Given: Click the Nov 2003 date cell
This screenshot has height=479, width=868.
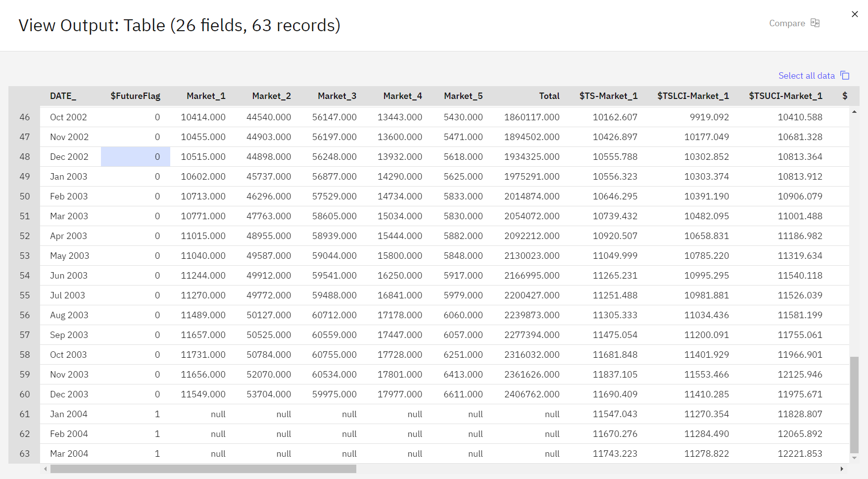Looking at the screenshot, I should pos(69,375).
